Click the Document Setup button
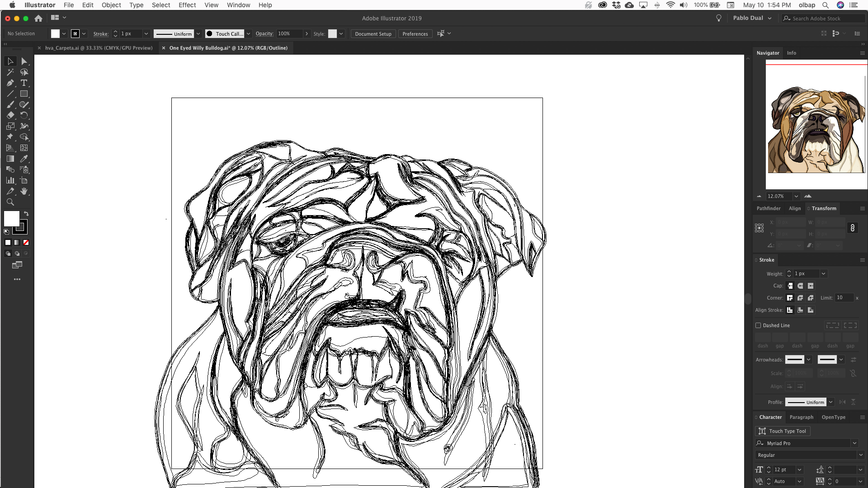 (x=373, y=34)
